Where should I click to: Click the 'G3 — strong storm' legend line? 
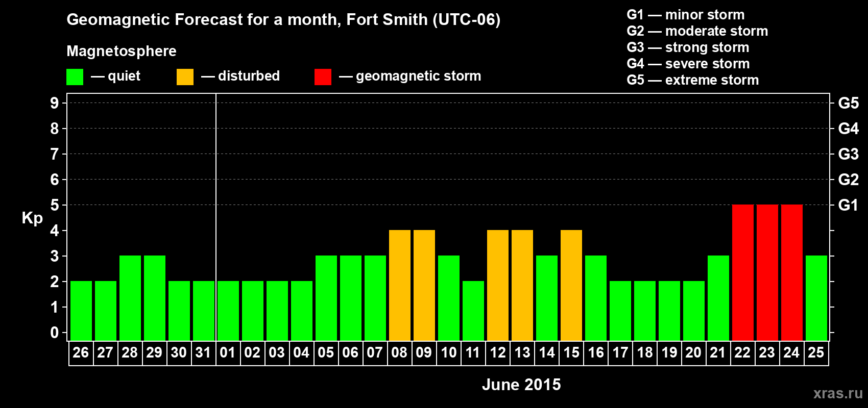coord(688,47)
